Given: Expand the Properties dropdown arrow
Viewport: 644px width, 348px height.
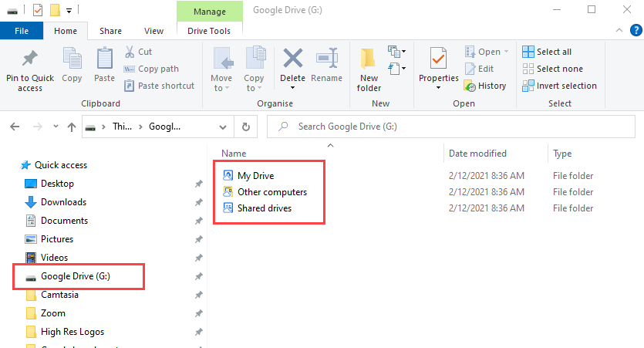Looking at the screenshot, I should click(438, 87).
